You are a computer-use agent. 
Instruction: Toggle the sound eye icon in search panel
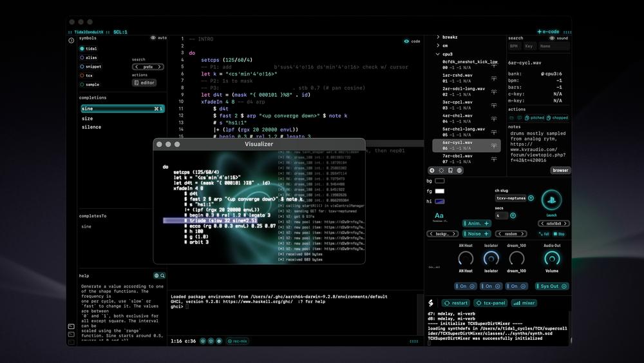tap(552, 38)
